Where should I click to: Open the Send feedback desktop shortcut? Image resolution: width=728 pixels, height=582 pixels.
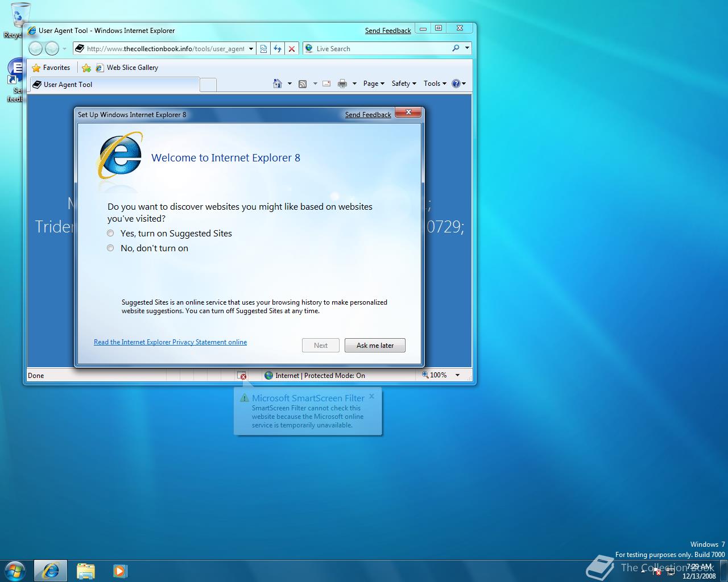(x=16, y=81)
